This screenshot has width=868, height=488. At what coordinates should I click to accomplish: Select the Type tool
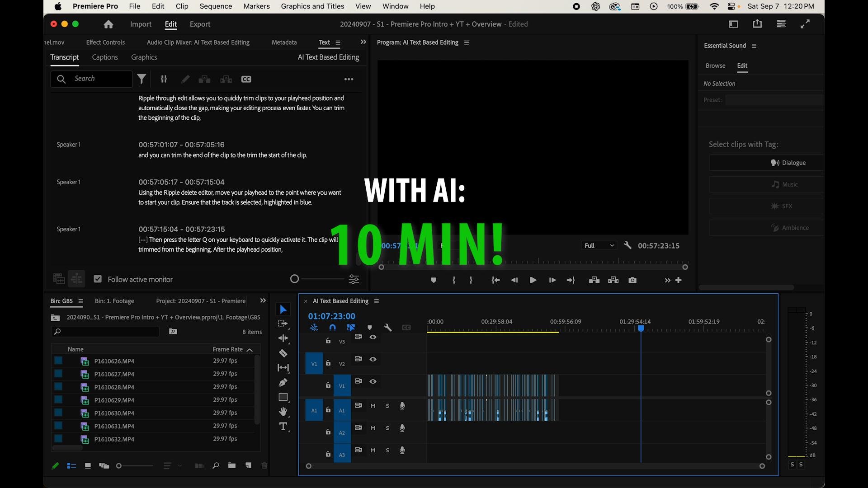click(x=283, y=427)
